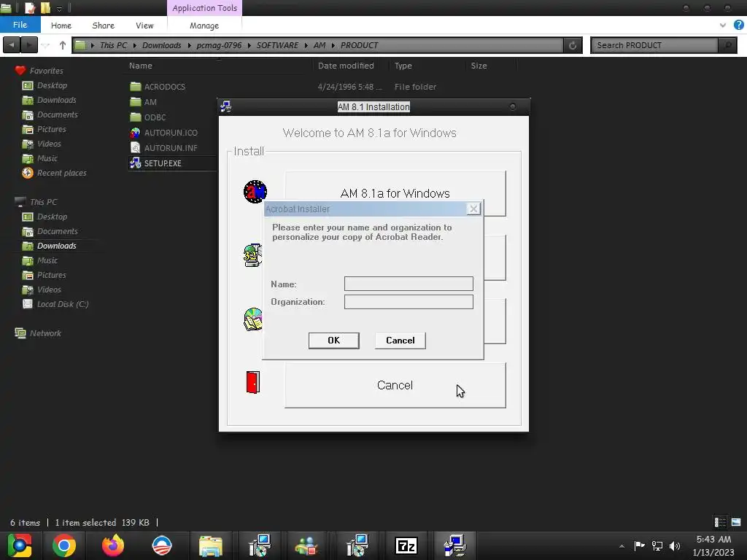Select the ODBC folder

[x=155, y=117]
